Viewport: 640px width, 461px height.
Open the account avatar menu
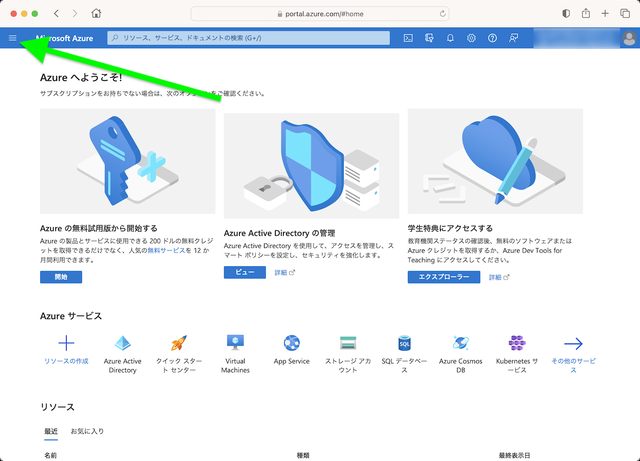[x=629, y=38]
